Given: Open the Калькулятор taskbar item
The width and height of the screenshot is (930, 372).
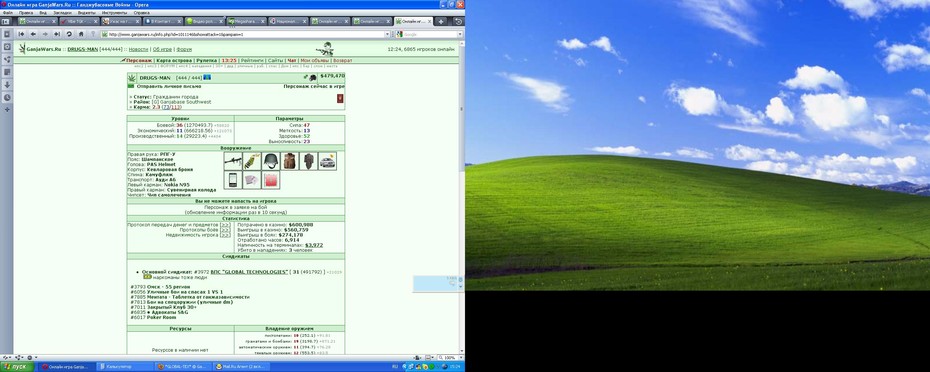Looking at the screenshot, I should tap(125, 367).
